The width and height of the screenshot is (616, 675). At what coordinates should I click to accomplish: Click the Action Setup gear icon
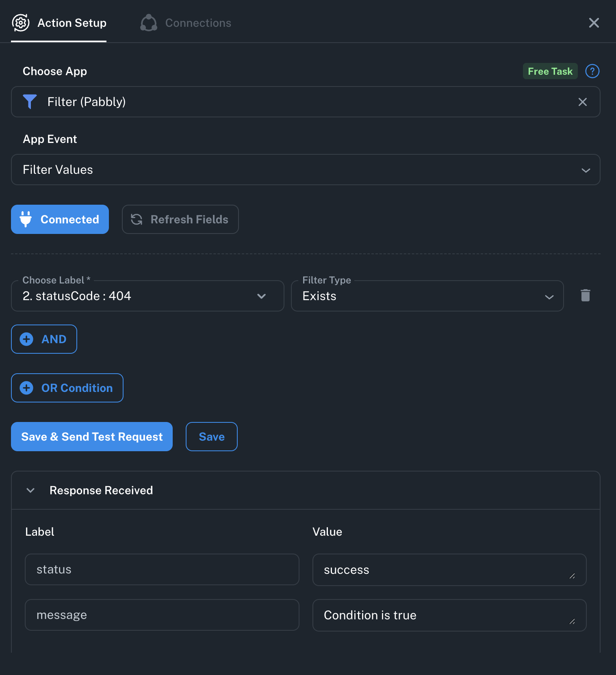(21, 23)
